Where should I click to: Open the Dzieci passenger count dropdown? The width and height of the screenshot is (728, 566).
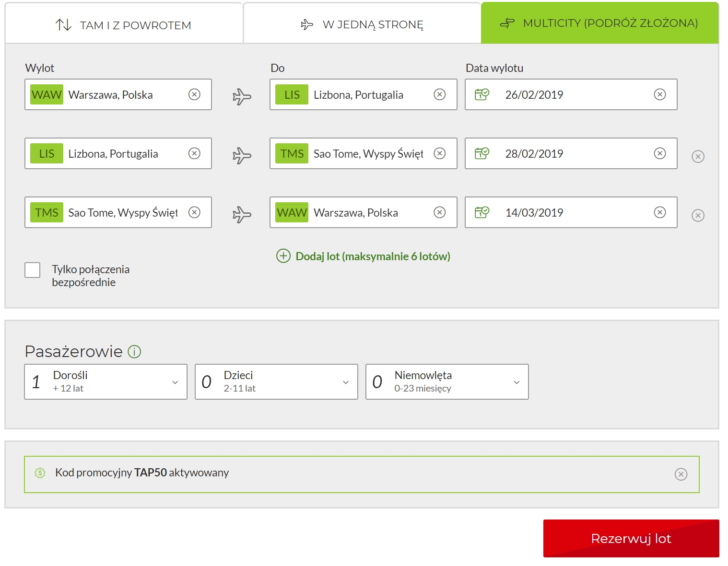pos(276,381)
